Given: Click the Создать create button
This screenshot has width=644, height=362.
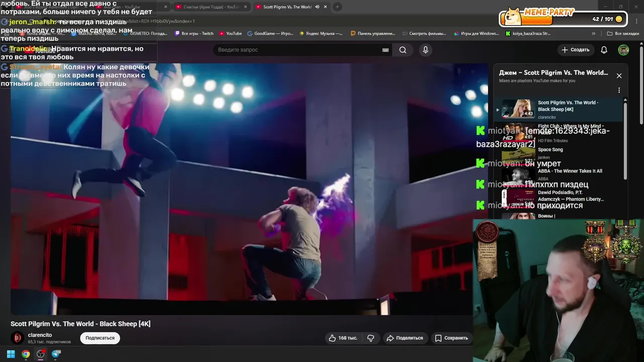Looking at the screenshot, I should click(575, 50).
